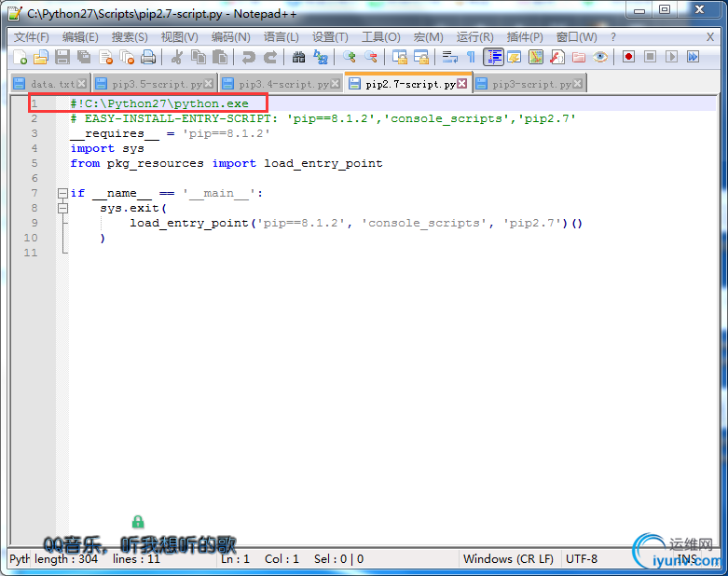Close the pip3.4-script.py tab
Viewport: 728px width, 576px height.
336,84
